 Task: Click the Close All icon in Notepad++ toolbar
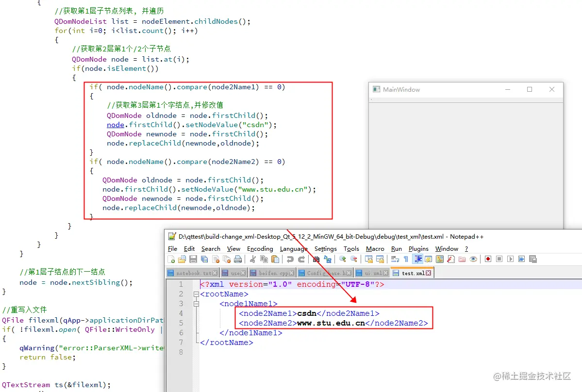[x=227, y=259]
